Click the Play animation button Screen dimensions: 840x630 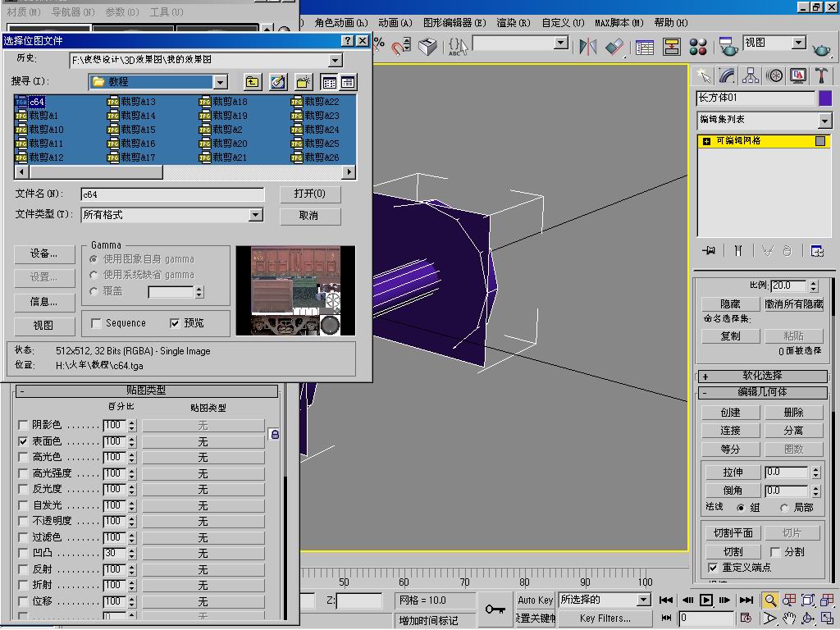click(705, 600)
